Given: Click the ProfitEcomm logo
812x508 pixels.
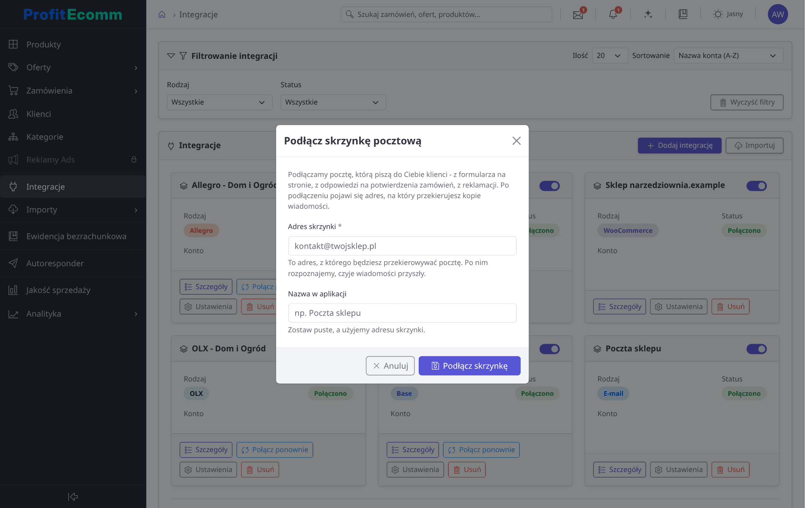Looking at the screenshot, I should click(x=73, y=14).
